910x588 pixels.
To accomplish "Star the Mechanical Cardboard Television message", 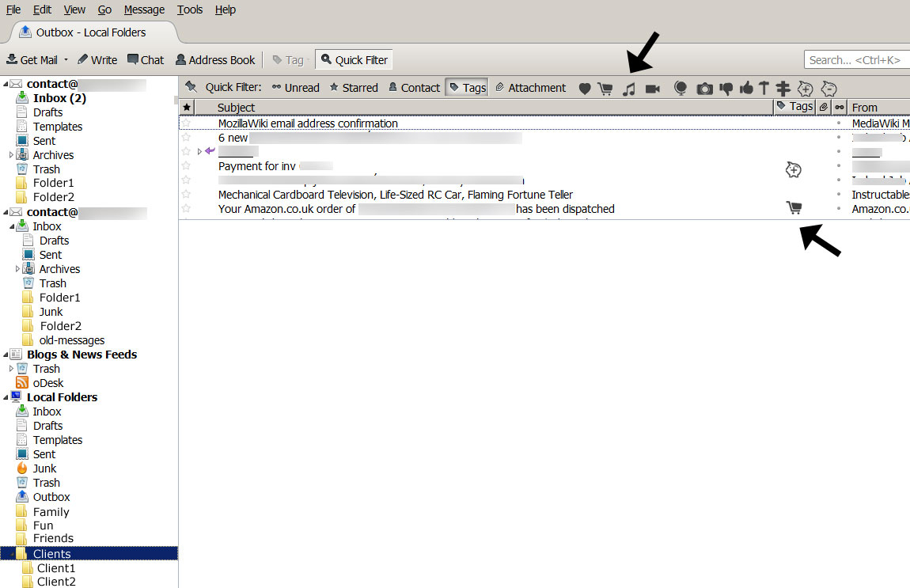I will point(187,195).
